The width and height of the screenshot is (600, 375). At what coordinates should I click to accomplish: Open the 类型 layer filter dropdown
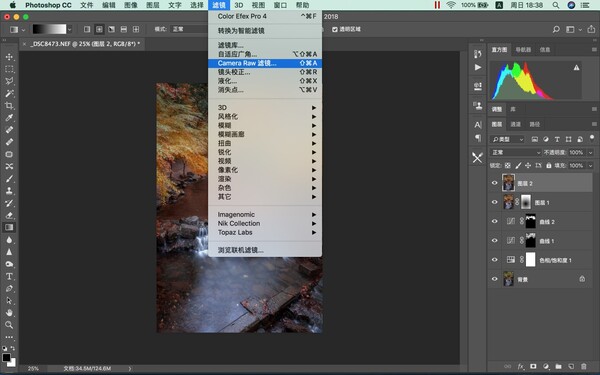[x=507, y=139]
